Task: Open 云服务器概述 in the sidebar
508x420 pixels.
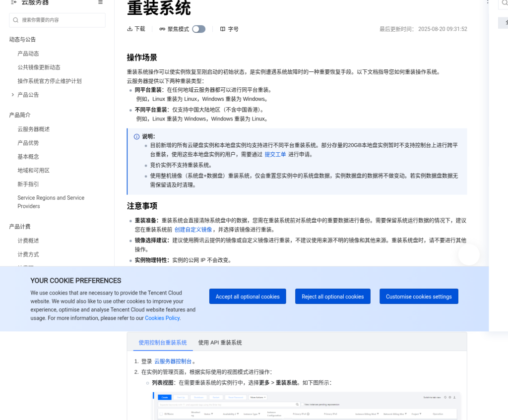Action: 34,129
